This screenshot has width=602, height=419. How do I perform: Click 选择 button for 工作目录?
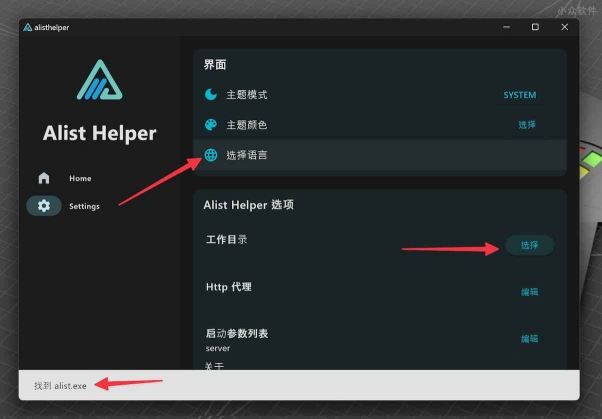tap(530, 245)
